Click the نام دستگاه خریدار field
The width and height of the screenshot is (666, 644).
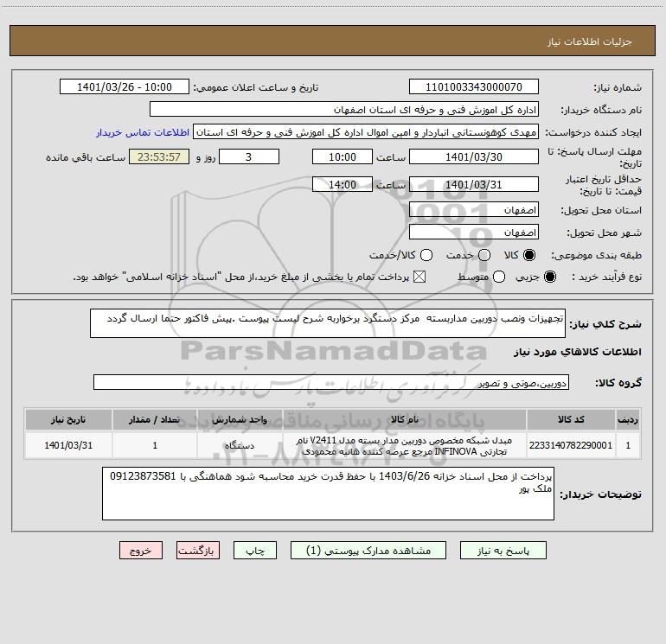[x=344, y=110]
